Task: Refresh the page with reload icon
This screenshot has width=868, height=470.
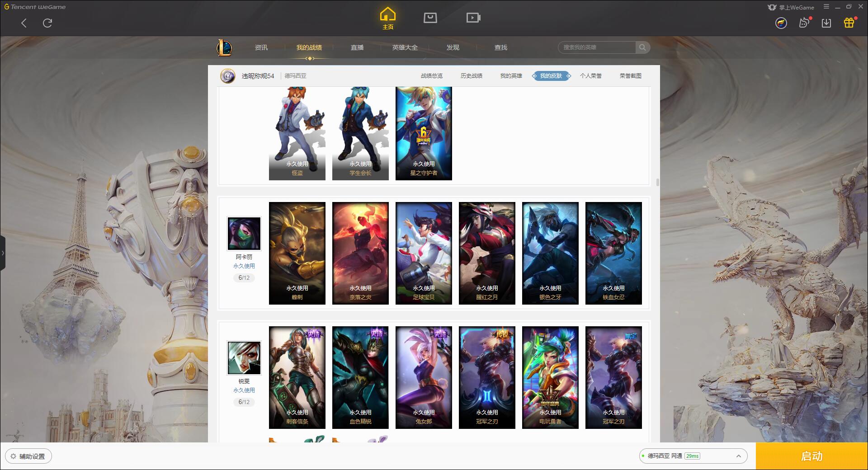Action: point(47,23)
